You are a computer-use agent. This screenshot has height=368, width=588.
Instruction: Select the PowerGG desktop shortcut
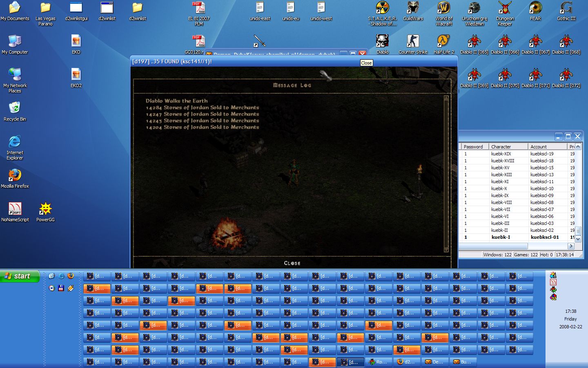(x=45, y=212)
